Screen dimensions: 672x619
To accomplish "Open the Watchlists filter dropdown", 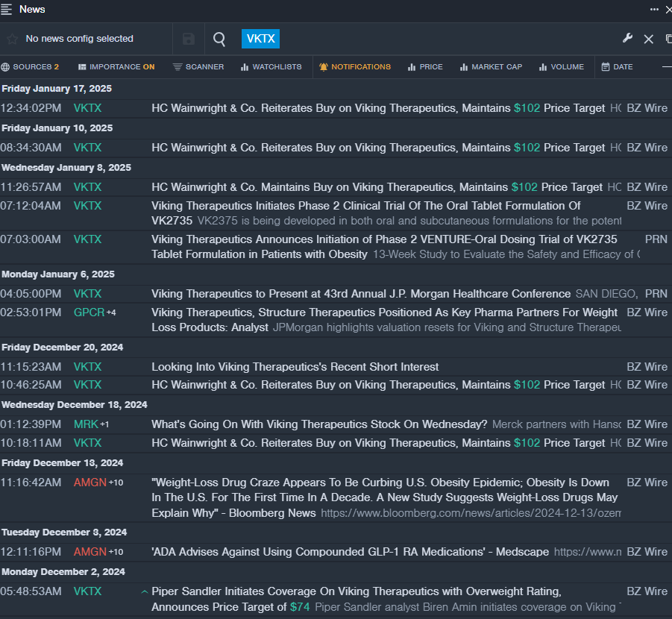I will 271,67.
